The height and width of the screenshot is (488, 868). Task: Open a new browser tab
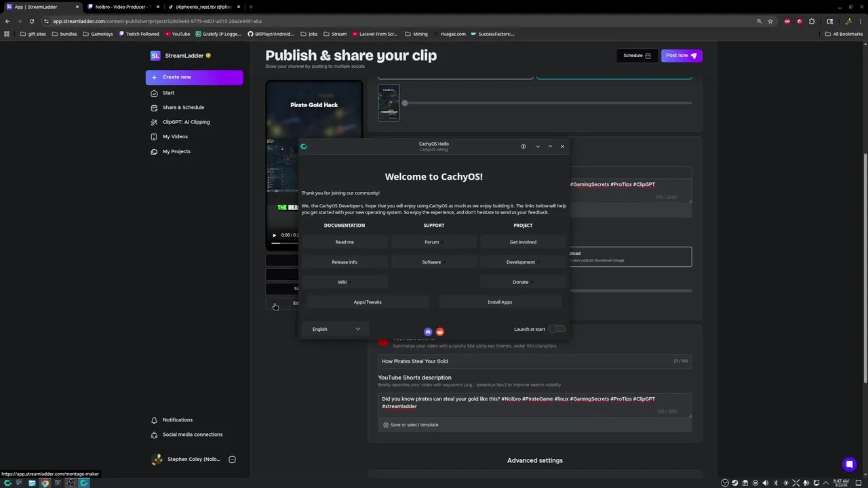(250, 7)
